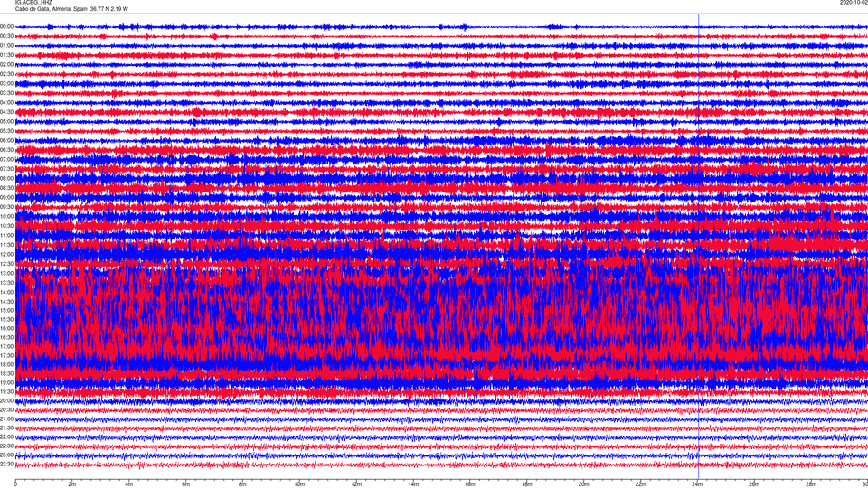Select the 22:00 trace time label

6,437
